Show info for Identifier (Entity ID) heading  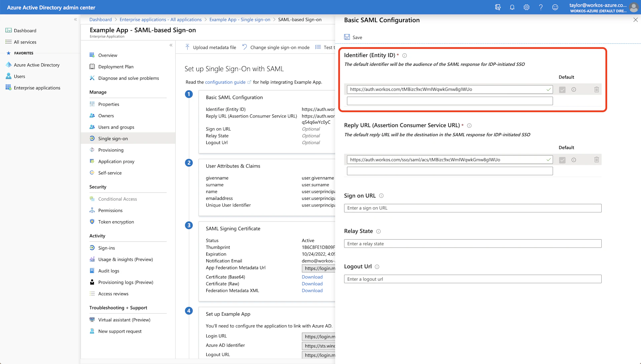point(405,56)
